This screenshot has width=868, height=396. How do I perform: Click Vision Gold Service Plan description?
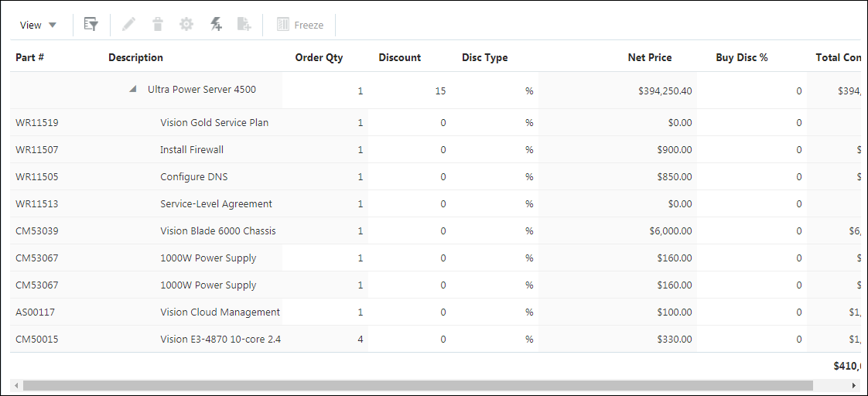point(214,123)
